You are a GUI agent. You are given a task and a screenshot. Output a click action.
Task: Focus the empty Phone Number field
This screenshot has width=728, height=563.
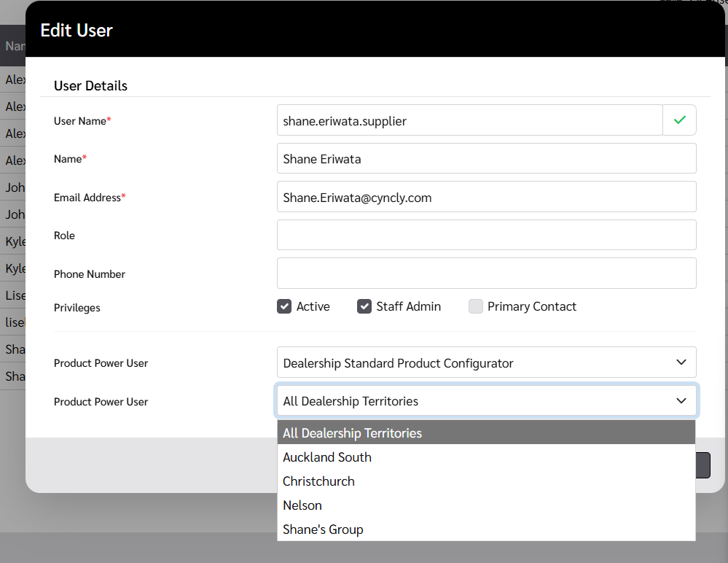486,273
